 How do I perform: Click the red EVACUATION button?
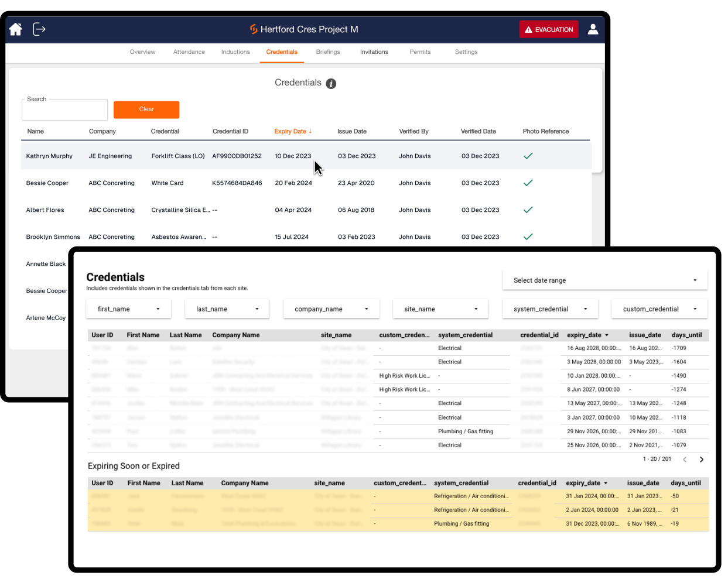tap(549, 29)
